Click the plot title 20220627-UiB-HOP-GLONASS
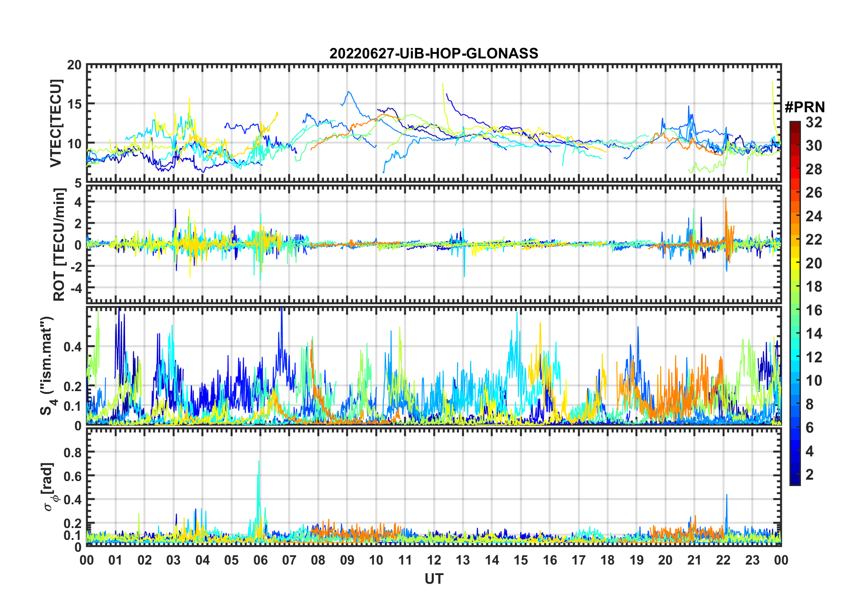This screenshot has height=607, width=868. [434, 53]
